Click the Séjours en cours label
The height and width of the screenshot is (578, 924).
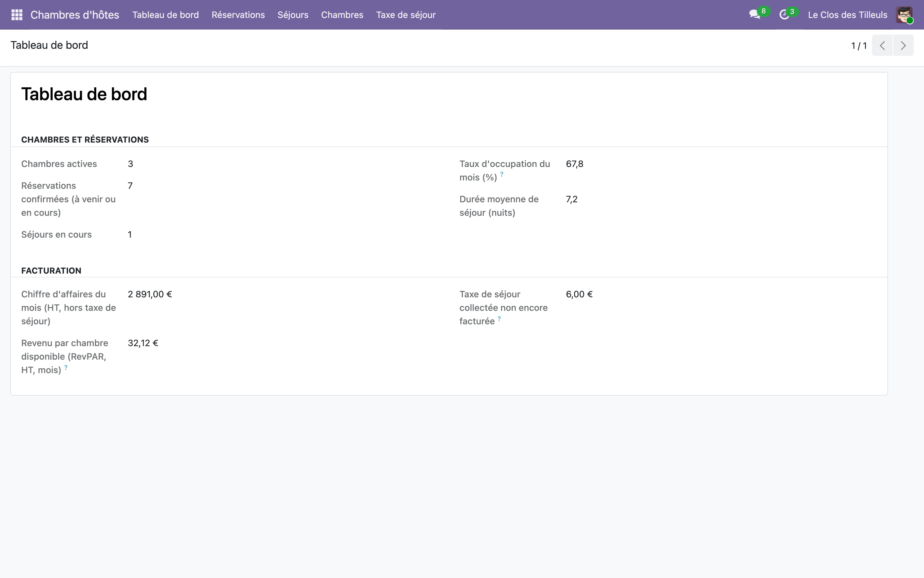point(56,234)
